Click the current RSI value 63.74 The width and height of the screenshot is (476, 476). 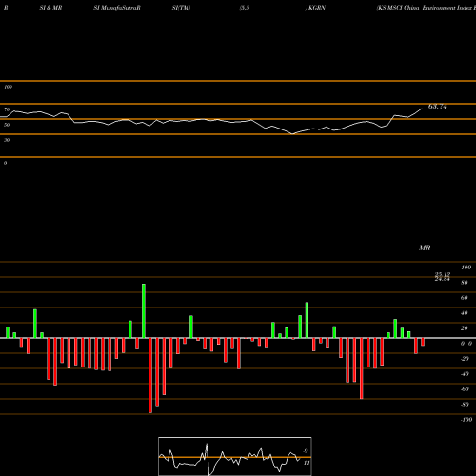(x=438, y=107)
